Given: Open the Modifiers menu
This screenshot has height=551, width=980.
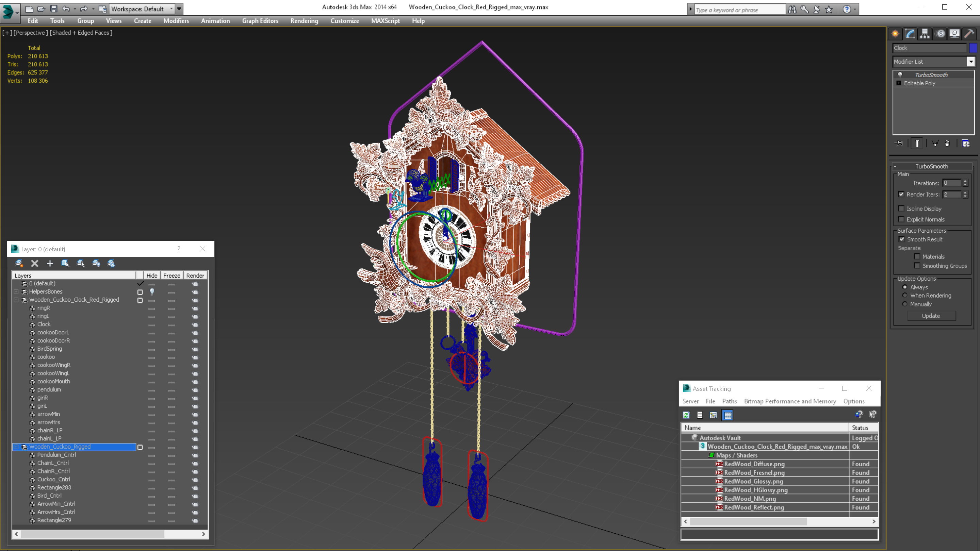Looking at the screenshot, I should tap(176, 21).
